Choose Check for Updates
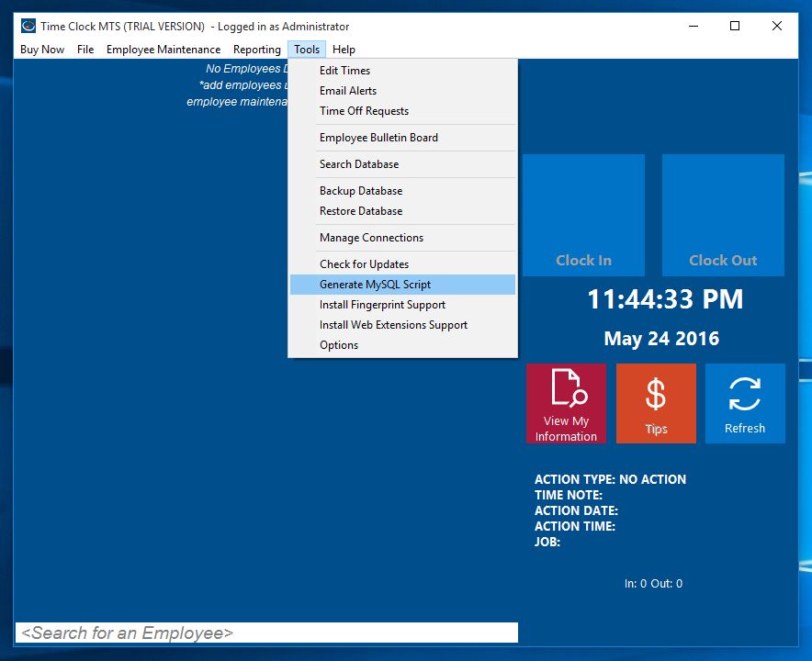Image resolution: width=812 pixels, height=661 pixels. coord(403,264)
